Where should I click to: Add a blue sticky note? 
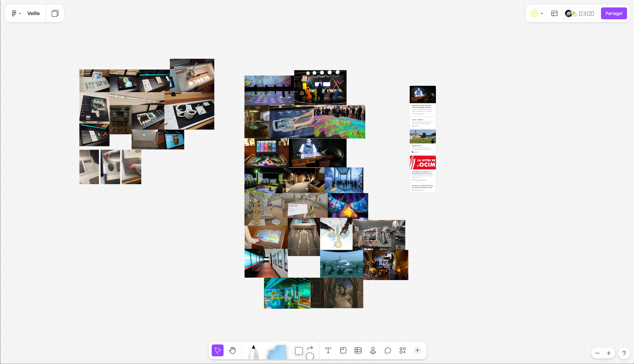coord(277,352)
